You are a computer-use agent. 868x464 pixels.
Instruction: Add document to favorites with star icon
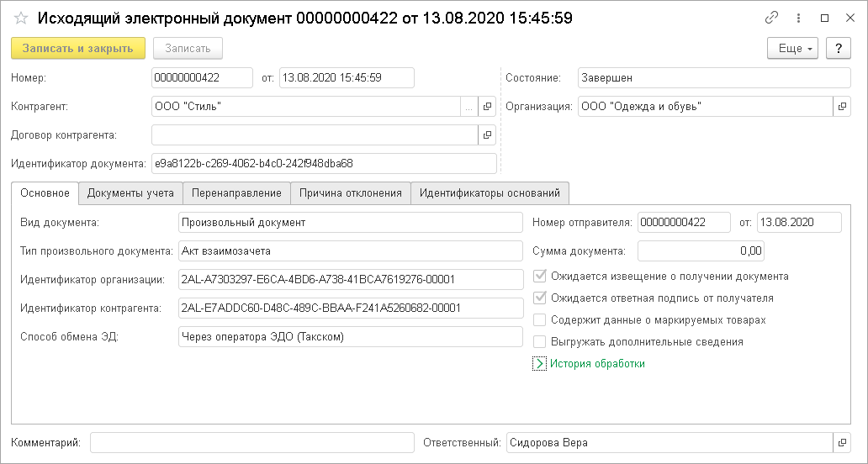coord(22,18)
